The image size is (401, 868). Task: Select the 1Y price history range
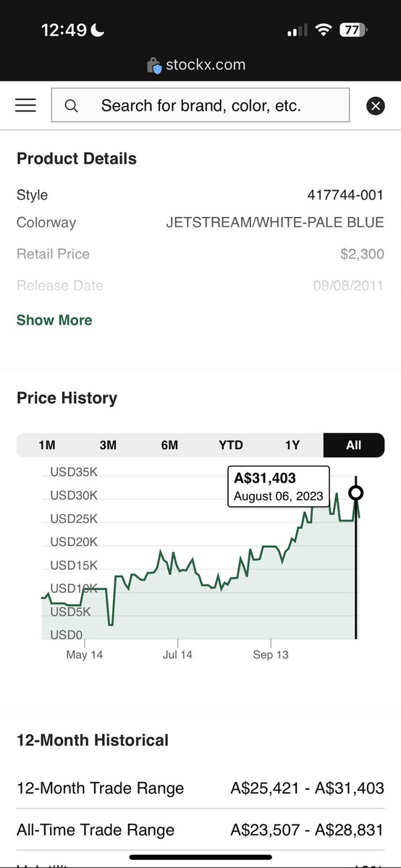click(x=292, y=445)
